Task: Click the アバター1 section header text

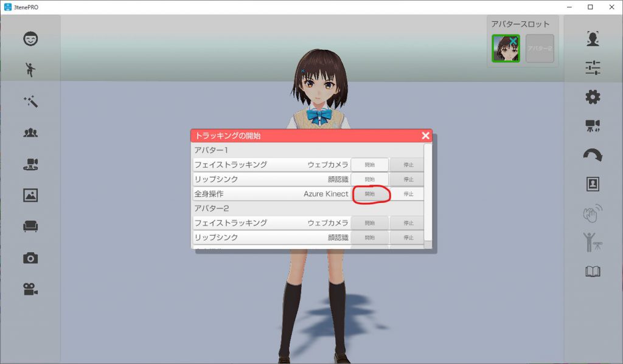Action: coord(211,151)
